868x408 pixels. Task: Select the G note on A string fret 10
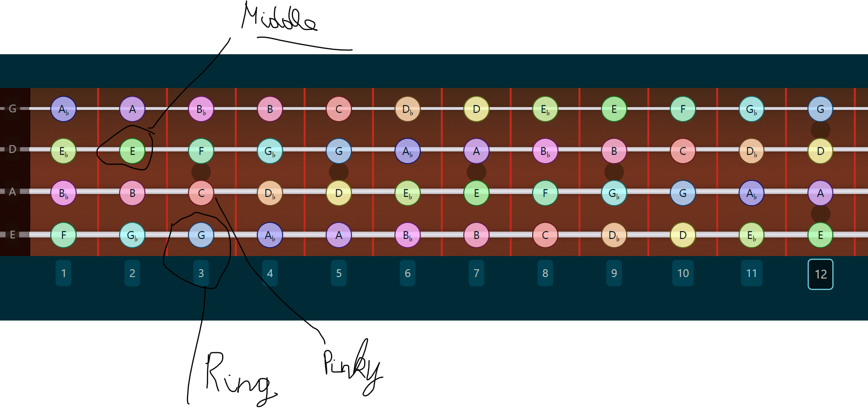(x=683, y=193)
